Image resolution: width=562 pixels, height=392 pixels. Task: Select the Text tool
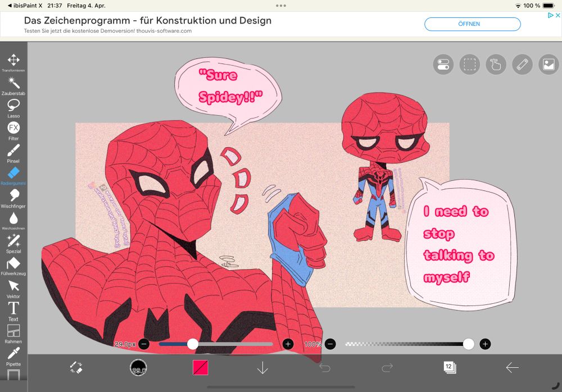coord(13,312)
